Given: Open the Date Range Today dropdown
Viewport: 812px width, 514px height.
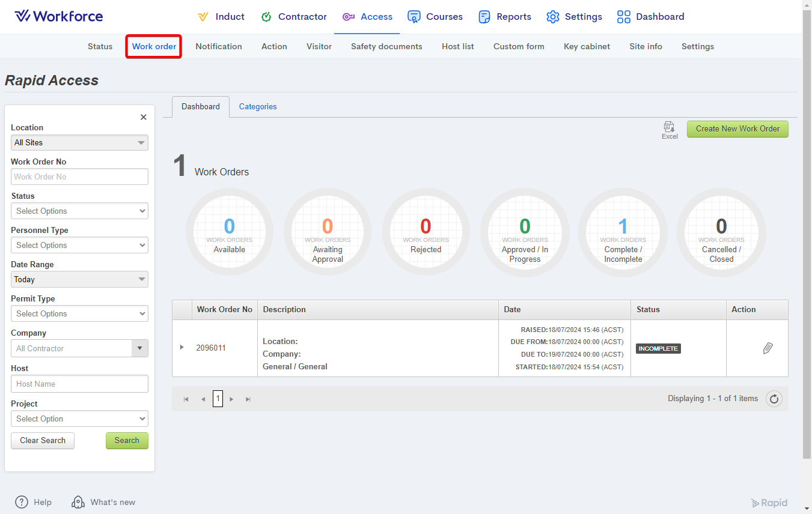Looking at the screenshot, I should point(79,279).
